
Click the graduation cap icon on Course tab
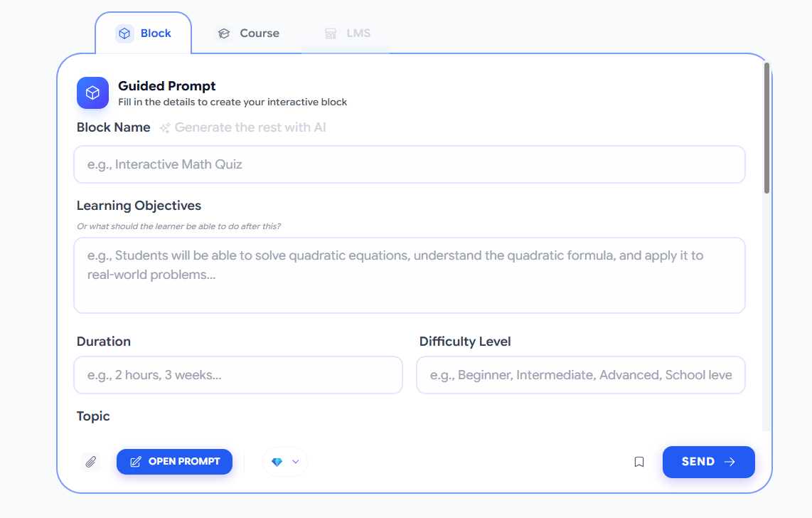224,33
